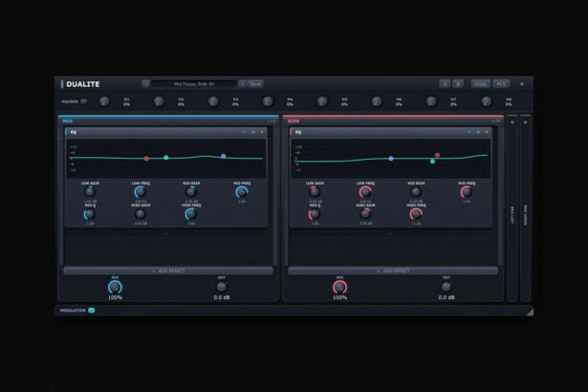This screenshot has width=588, height=392.
Task: Click the Mid EQ Low Gain knob
Action: (90, 191)
